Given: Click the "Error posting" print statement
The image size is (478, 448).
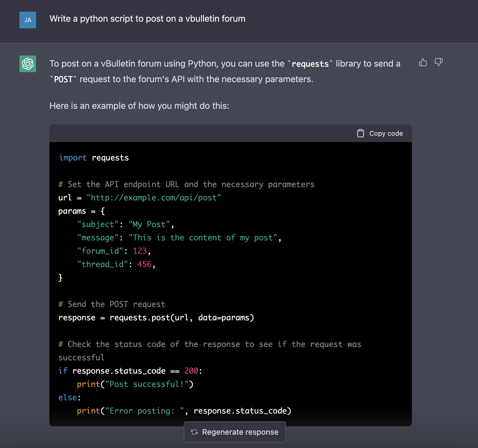Looking at the screenshot, I should point(184,411).
